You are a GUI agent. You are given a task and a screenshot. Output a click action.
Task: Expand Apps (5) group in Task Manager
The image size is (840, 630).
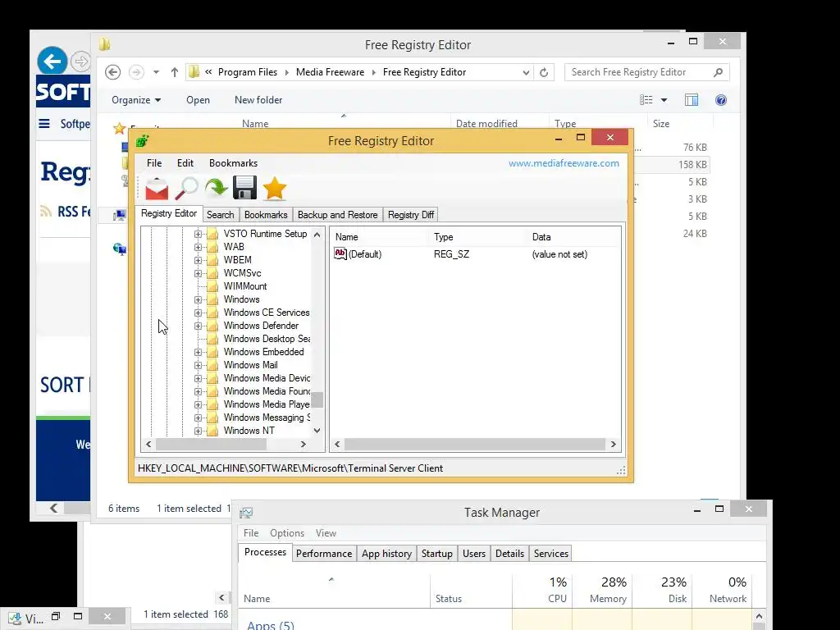271,624
